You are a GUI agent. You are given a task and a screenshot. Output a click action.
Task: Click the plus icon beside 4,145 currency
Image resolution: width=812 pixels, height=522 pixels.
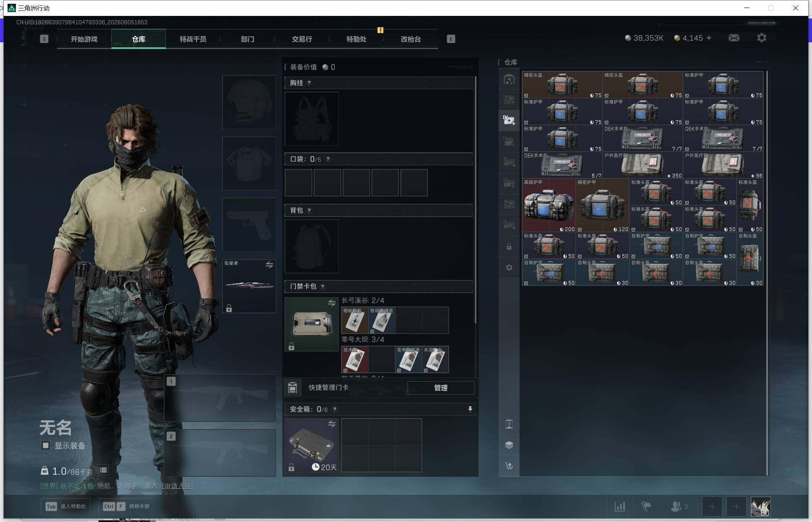click(x=709, y=38)
